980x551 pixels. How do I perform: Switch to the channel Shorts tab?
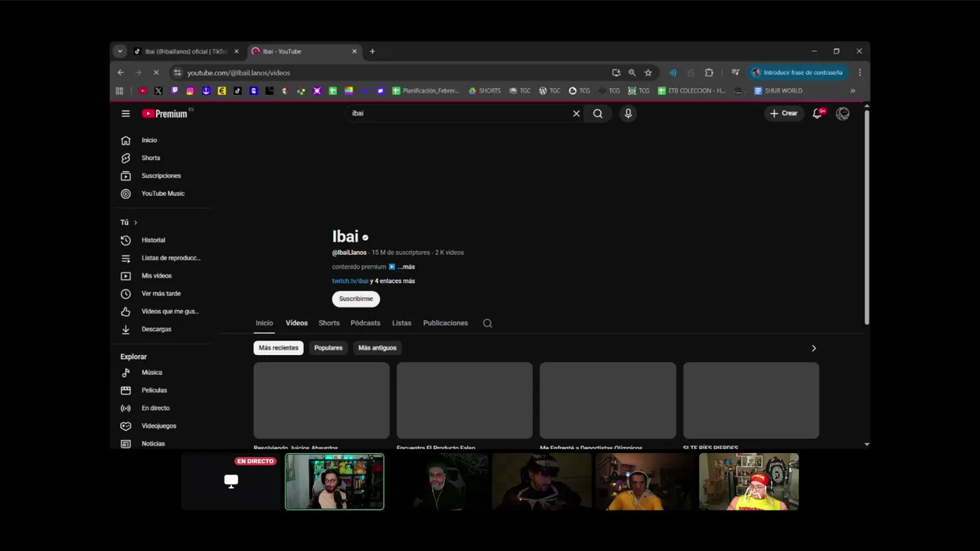(329, 323)
